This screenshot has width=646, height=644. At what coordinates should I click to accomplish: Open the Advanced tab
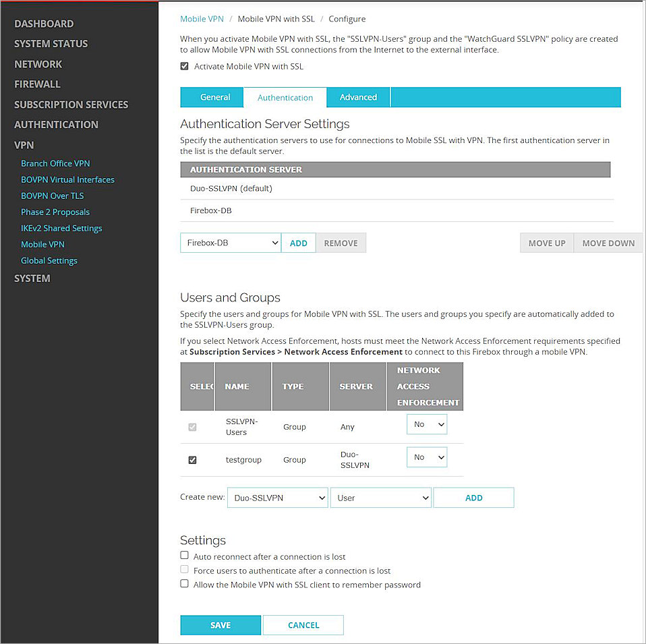358,97
